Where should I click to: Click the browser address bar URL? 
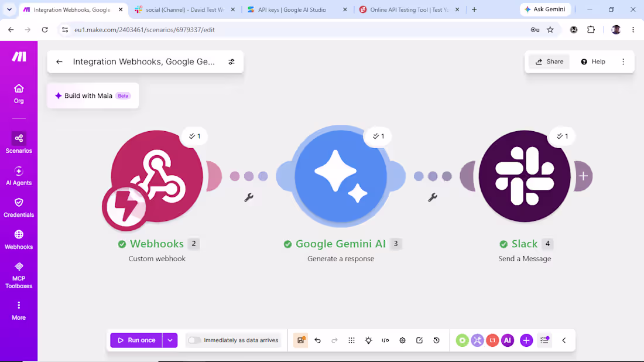[x=145, y=30]
